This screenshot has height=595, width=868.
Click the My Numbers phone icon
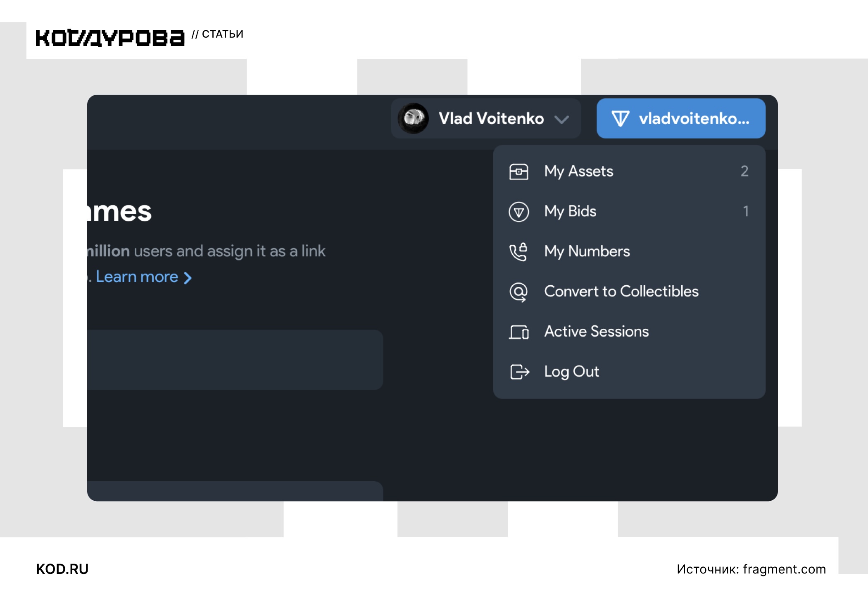[x=518, y=252]
